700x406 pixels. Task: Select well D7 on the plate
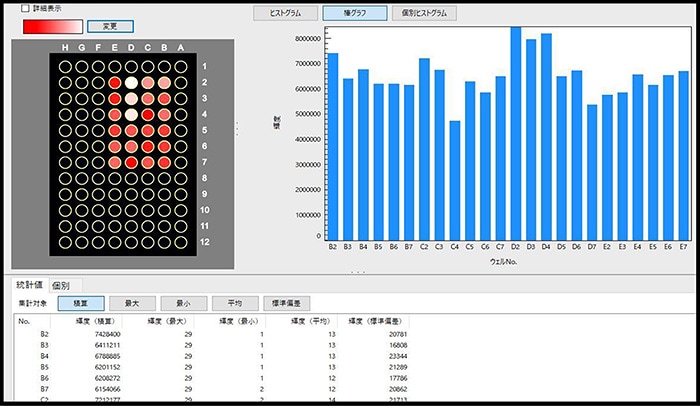[131, 162]
